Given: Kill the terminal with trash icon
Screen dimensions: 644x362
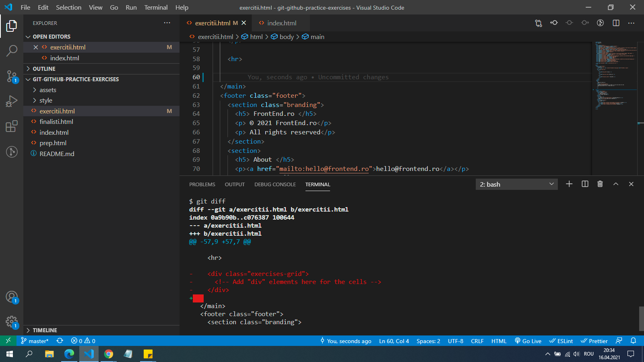Looking at the screenshot, I should tap(600, 184).
